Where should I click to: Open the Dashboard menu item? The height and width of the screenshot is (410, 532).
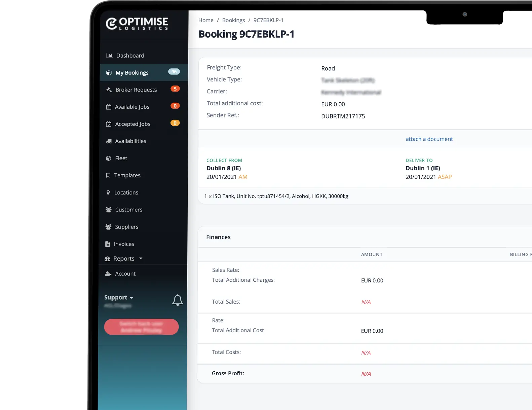(144, 56)
